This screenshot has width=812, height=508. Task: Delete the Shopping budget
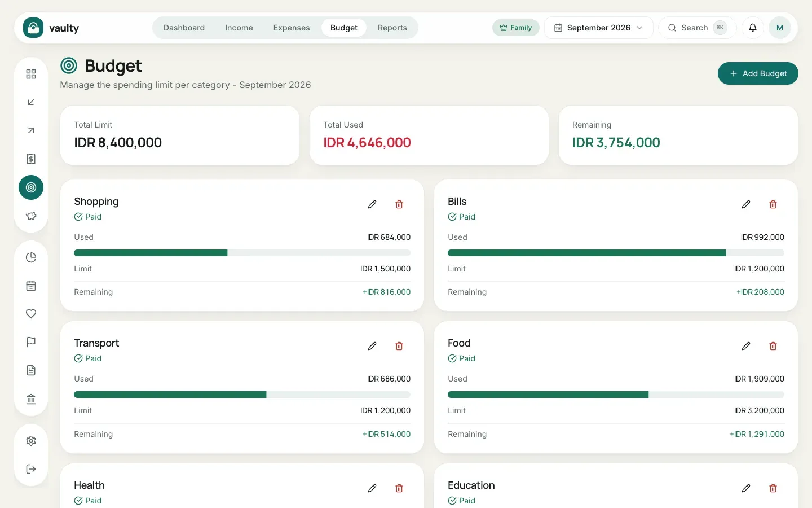point(399,204)
